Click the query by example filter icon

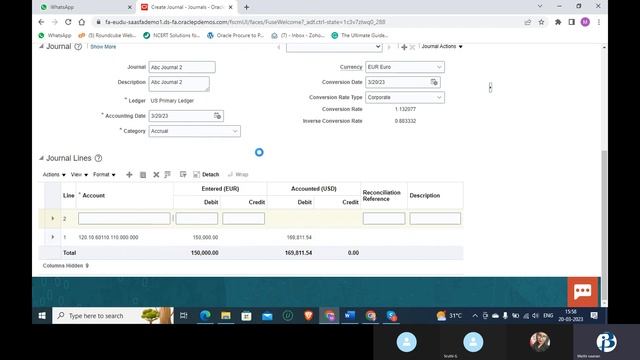pos(183,175)
